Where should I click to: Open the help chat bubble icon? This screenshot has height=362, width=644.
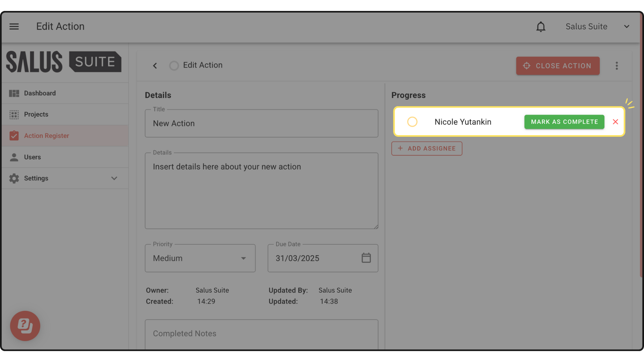click(x=25, y=326)
